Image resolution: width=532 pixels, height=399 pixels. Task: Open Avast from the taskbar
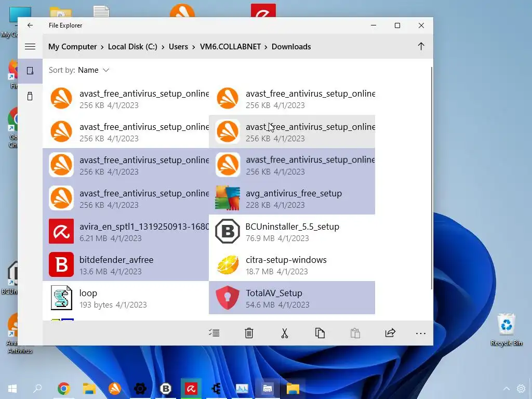coord(115,389)
